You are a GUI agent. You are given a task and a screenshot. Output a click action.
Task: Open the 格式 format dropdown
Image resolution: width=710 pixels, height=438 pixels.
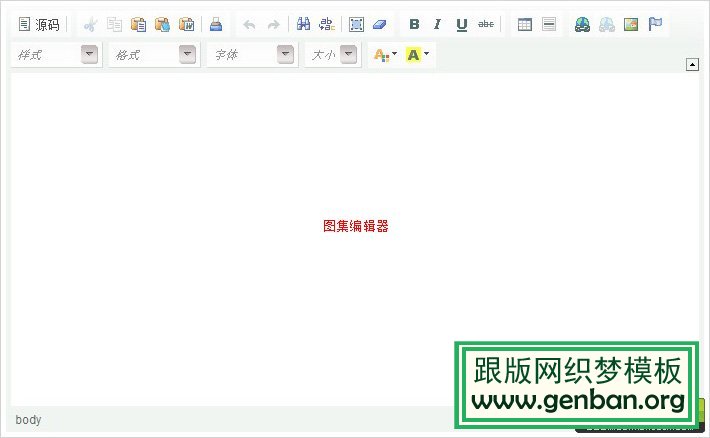click(154, 55)
